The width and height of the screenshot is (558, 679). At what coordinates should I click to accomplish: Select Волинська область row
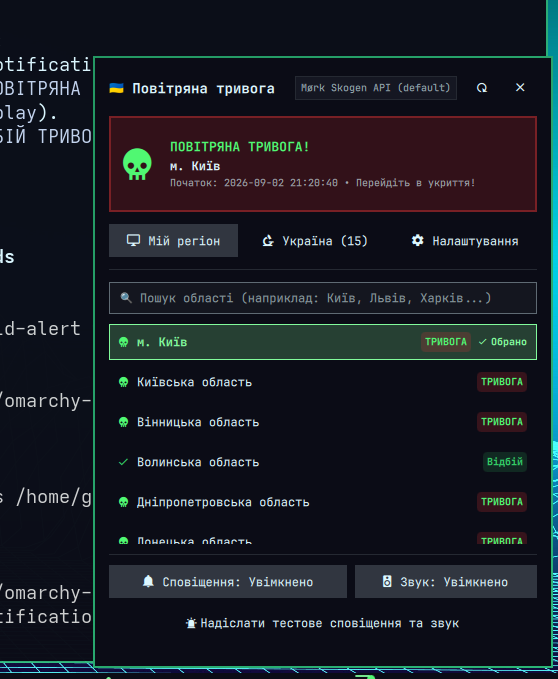(323, 462)
